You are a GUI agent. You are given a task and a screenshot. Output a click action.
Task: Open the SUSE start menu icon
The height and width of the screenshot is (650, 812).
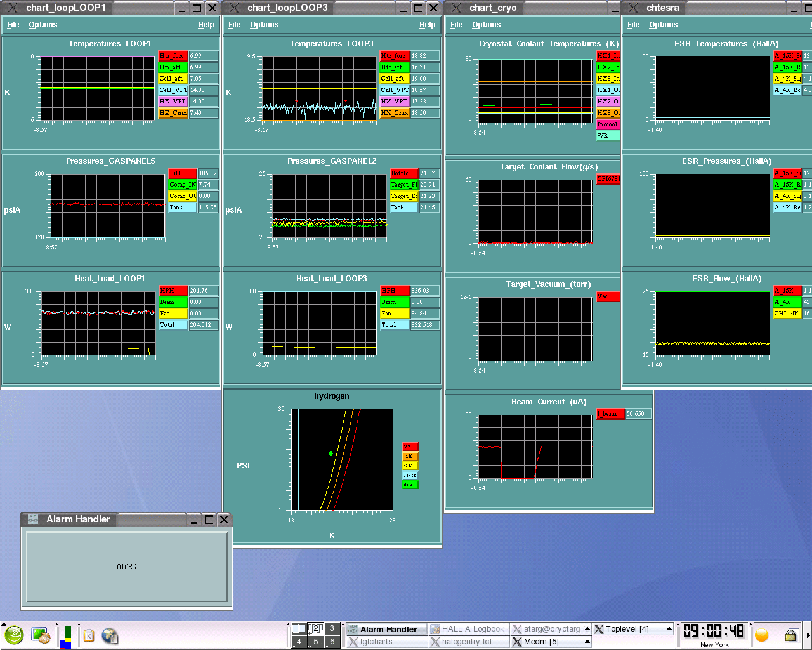click(14, 635)
